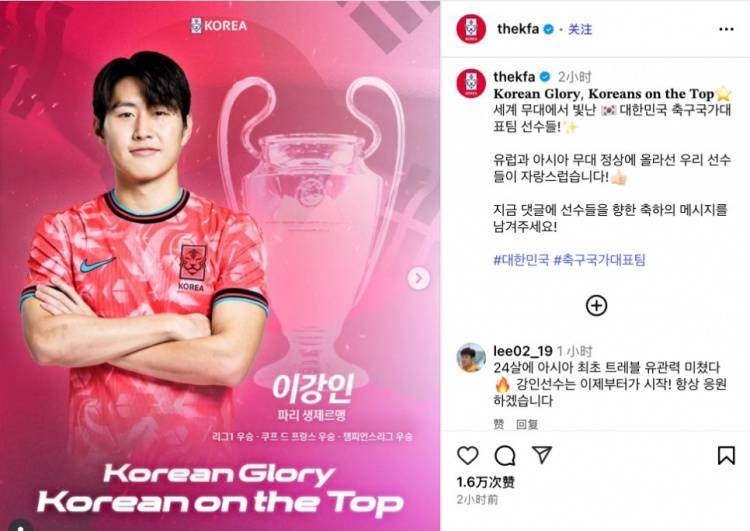This screenshot has height=531, width=750.
Task: Open lee02_19 username link
Action: tap(523, 351)
